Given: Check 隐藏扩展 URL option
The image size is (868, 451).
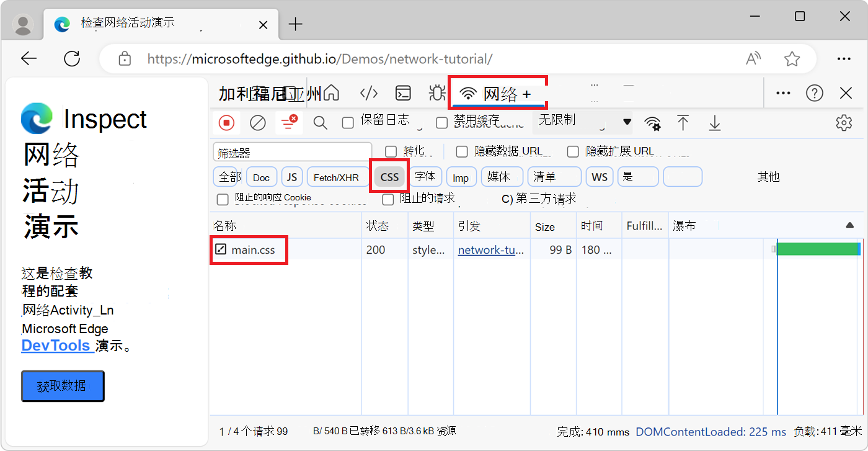Looking at the screenshot, I should click(x=573, y=151).
